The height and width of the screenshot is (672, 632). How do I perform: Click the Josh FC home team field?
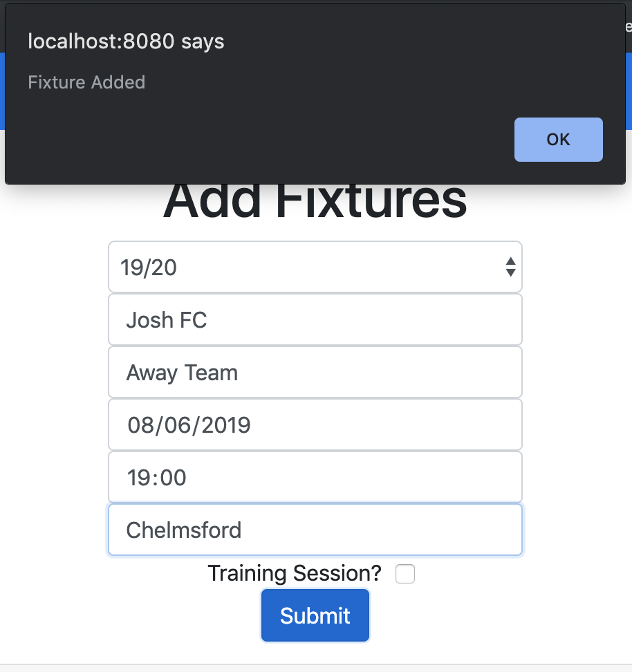pyautogui.click(x=315, y=320)
